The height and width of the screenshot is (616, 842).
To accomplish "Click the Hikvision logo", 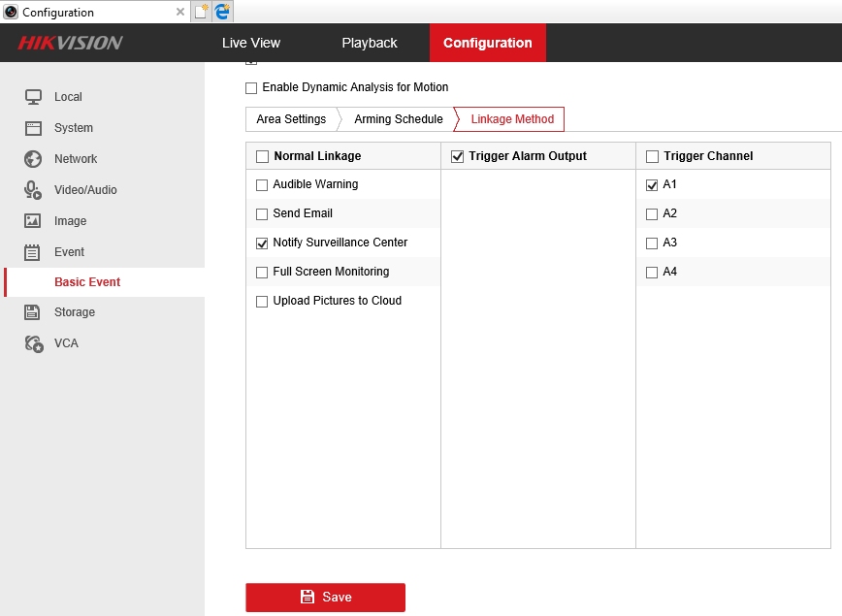I will (x=71, y=43).
